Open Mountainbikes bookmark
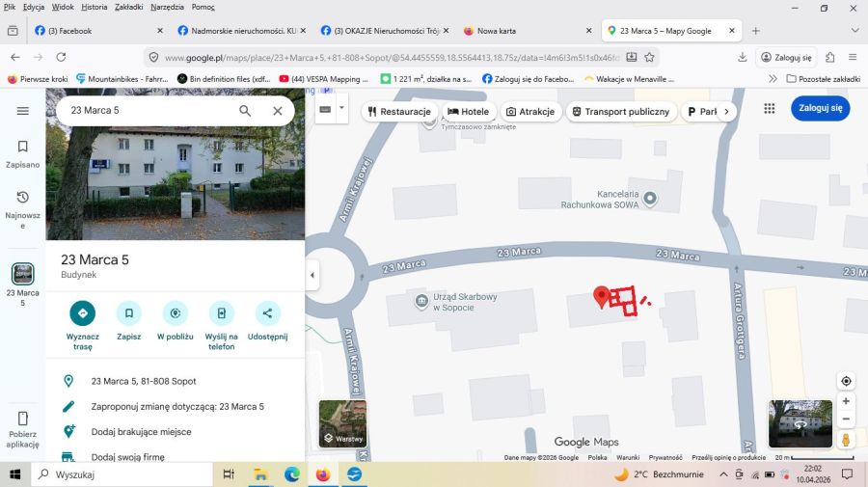 pyautogui.click(x=122, y=79)
